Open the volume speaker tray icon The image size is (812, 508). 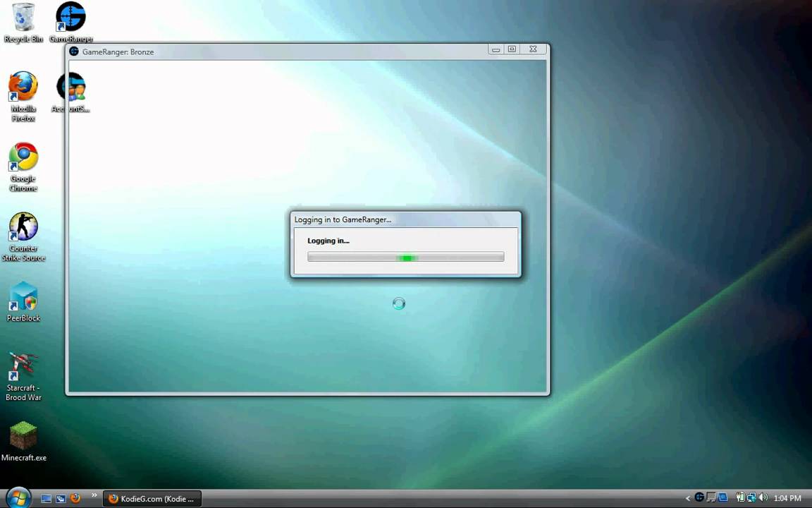tap(763, 497)
